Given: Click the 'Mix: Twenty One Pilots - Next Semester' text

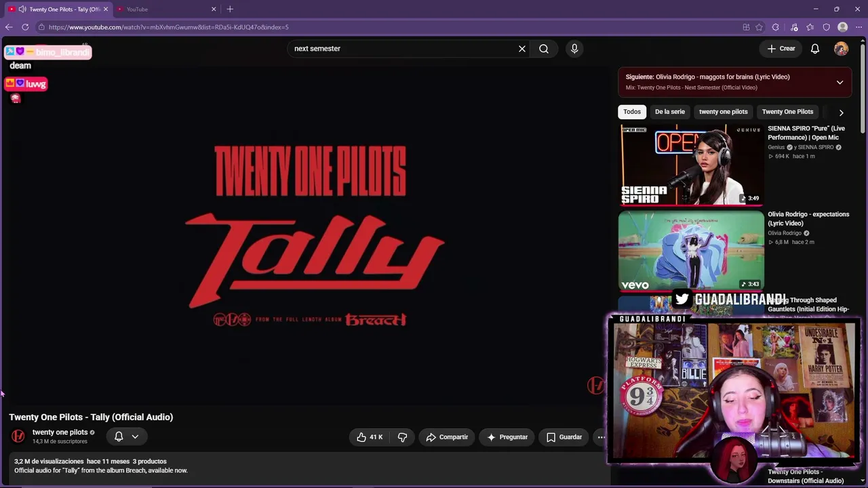Looking at the screenshot, I should [x=691, y=87].
